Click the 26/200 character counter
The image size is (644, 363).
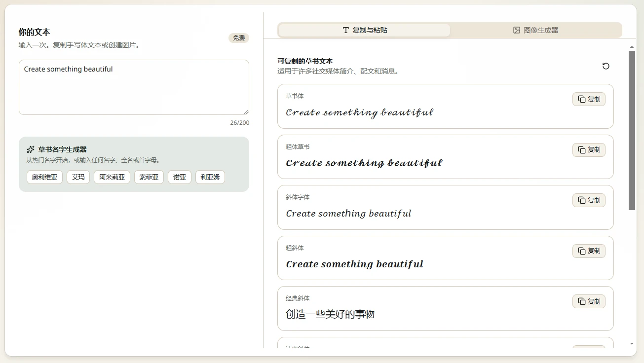pos(240,123)
